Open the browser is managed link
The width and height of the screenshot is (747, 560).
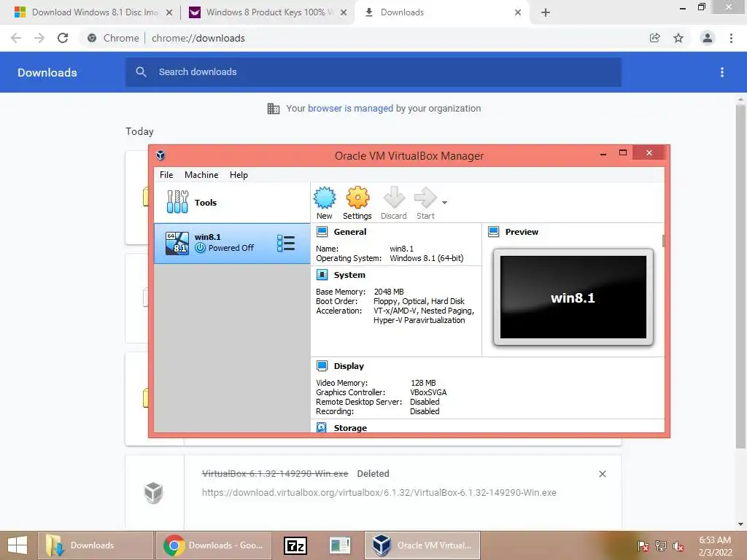click(x=350, y=108)
